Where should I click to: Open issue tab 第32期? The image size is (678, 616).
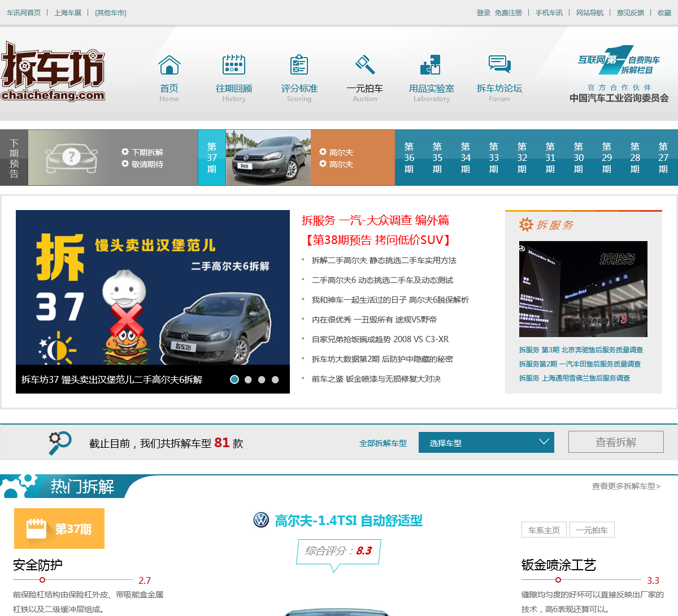click(x=522, y=158)
